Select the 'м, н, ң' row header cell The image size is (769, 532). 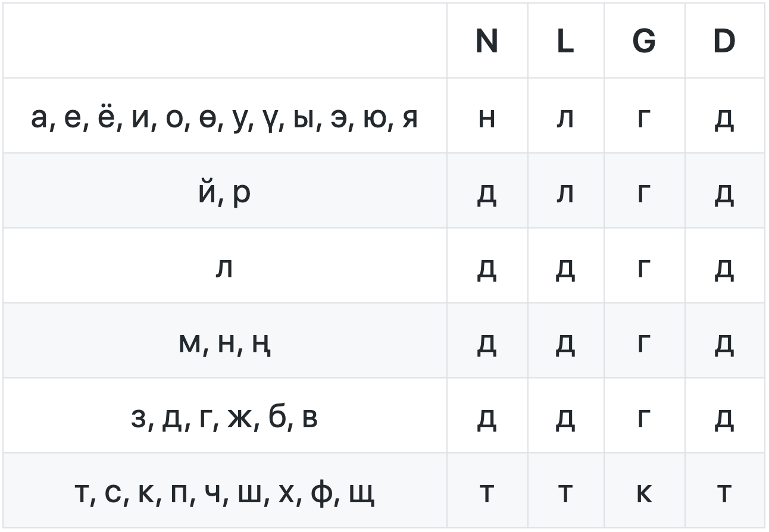pyautogui.click(x=224, y=342)
